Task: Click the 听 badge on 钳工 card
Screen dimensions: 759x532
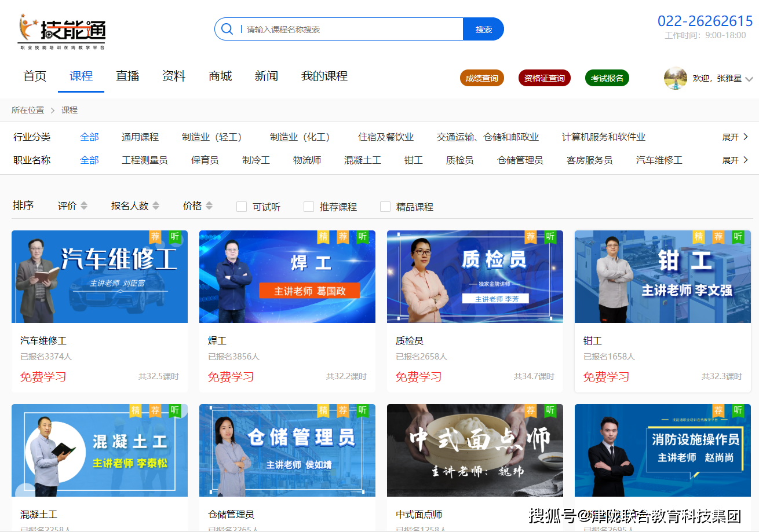Action: click(738, 237)
